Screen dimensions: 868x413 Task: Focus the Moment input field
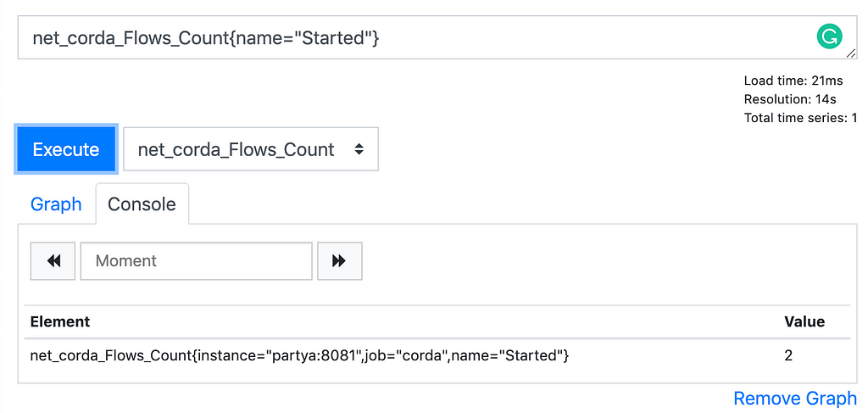click(x=197, y=260)
